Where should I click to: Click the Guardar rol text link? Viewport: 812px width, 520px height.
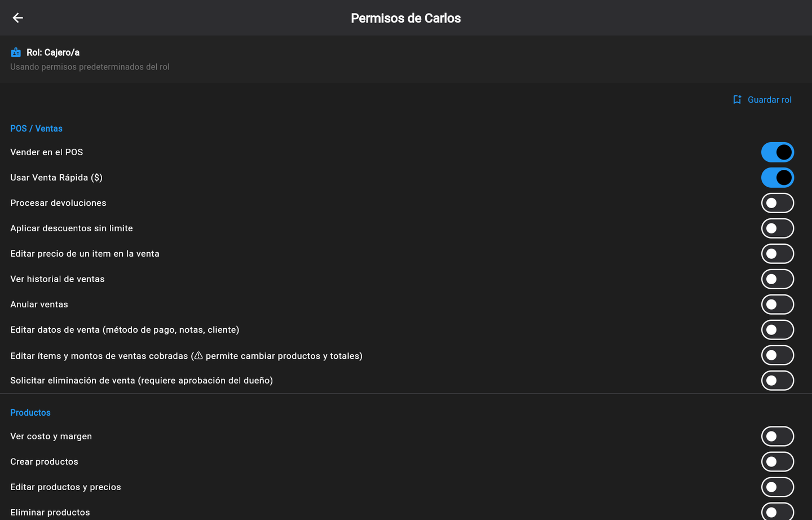770,100
